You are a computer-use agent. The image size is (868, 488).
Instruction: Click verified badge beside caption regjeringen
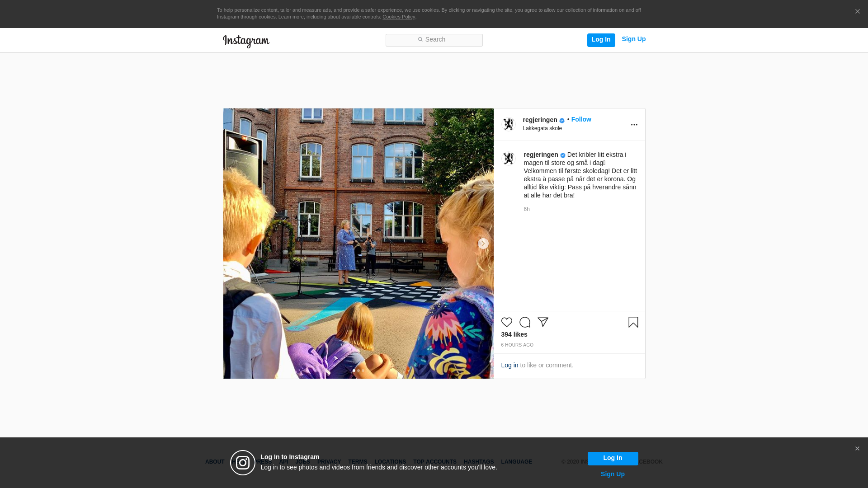(563, 155)
